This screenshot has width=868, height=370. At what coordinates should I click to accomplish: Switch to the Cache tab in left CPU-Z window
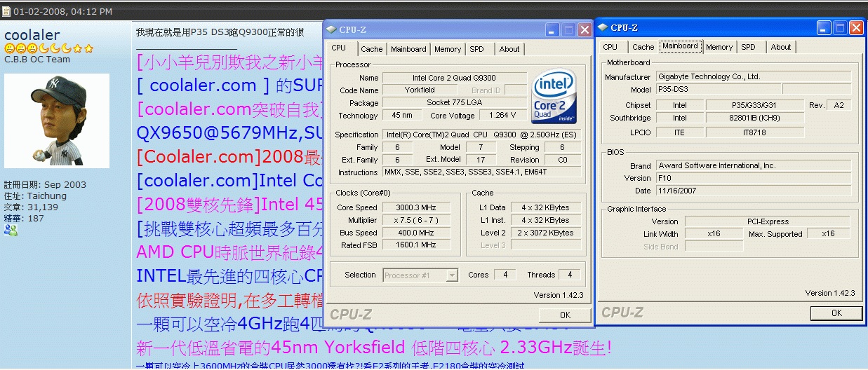(x=372, y=49)
